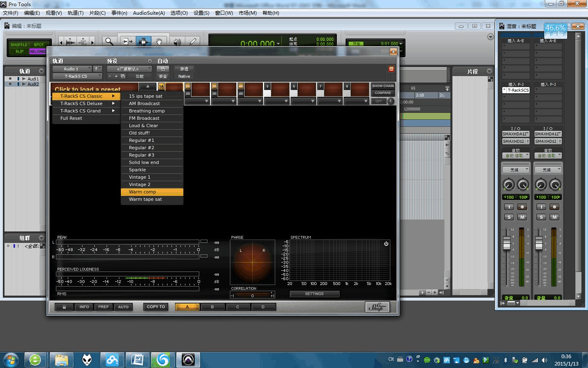Open the Custom Shop
This screenshot has width=588, height=368.
pos(377,307)
